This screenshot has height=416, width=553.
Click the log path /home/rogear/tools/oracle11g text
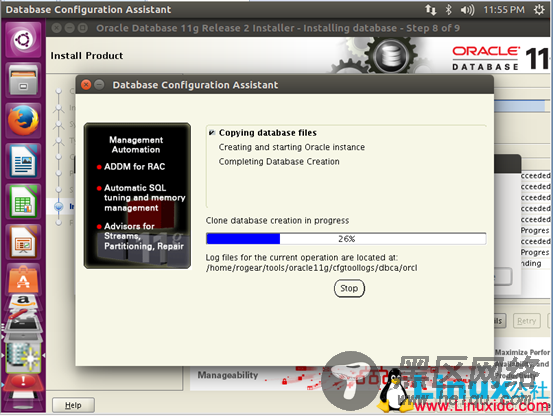[311, 268]
